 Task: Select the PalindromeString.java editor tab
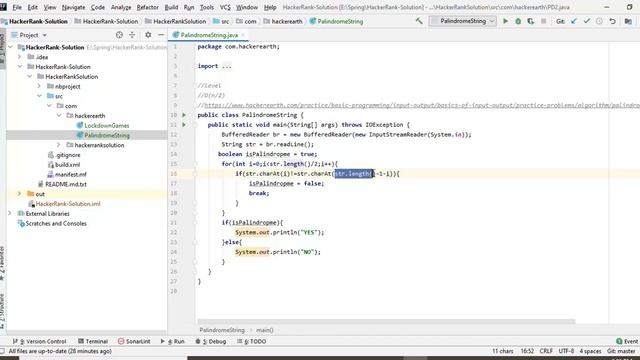pos(209,35)
